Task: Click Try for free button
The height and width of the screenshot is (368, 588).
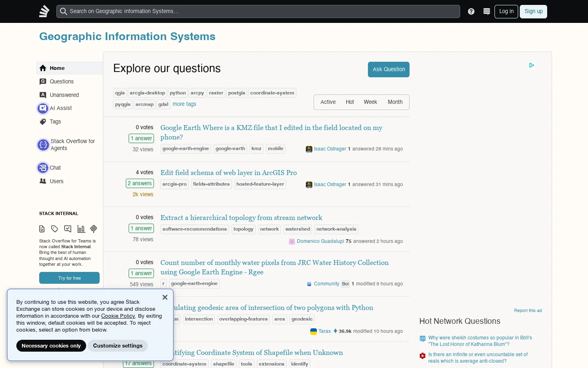Action: (69, 278)
